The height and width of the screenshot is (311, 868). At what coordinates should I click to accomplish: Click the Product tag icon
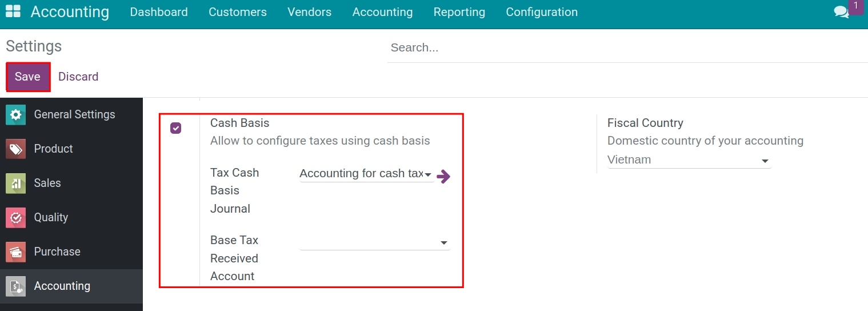point(15,149)
